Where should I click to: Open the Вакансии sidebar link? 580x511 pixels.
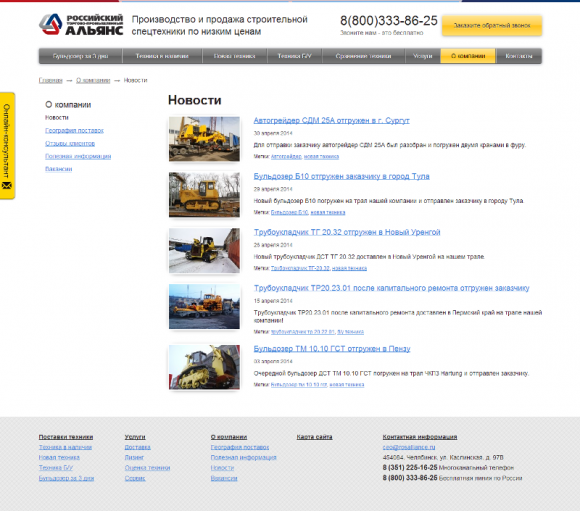coord(58,169)
